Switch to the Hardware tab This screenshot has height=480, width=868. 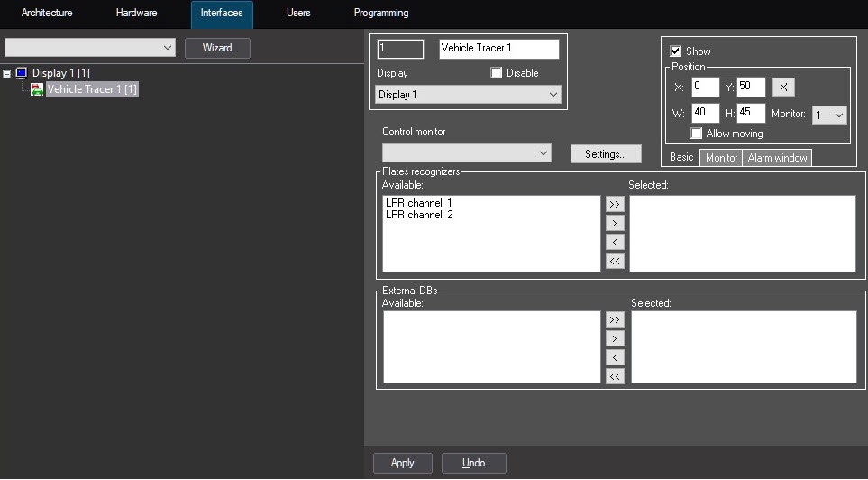(x=136, y=14)
